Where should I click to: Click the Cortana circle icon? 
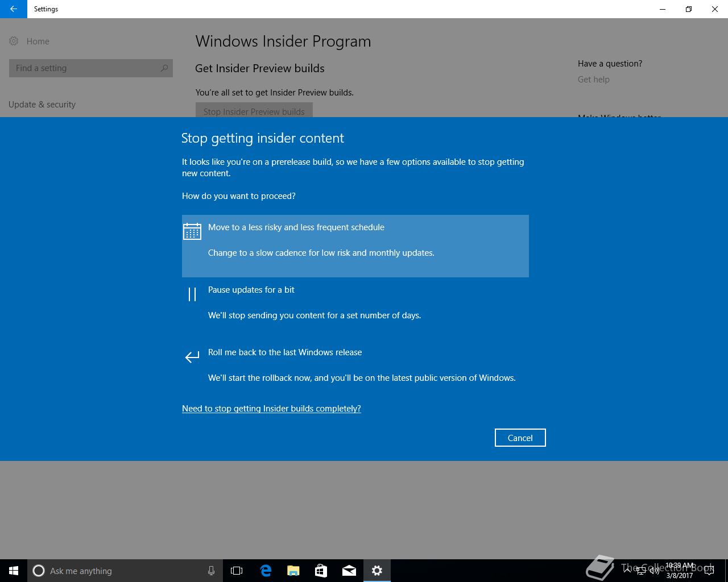(x=39, y=571)
